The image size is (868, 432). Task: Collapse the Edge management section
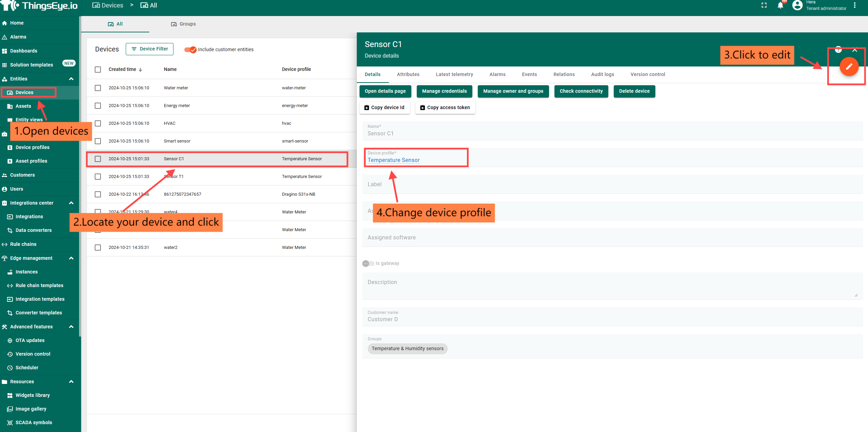tap(71, 258)
